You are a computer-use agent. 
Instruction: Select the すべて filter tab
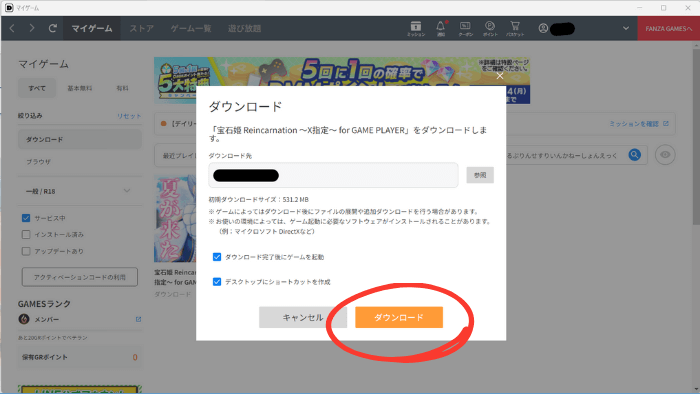pos(37,88)
